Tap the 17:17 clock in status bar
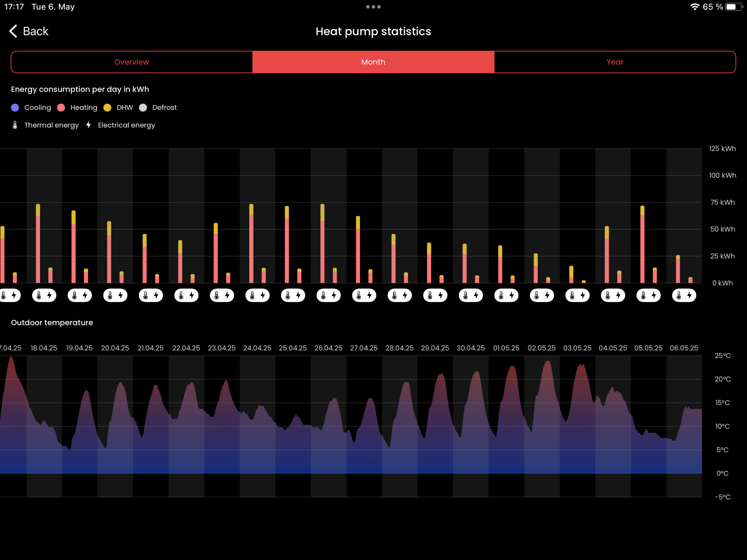The image size is (747, 560). [x=14, y=7]
